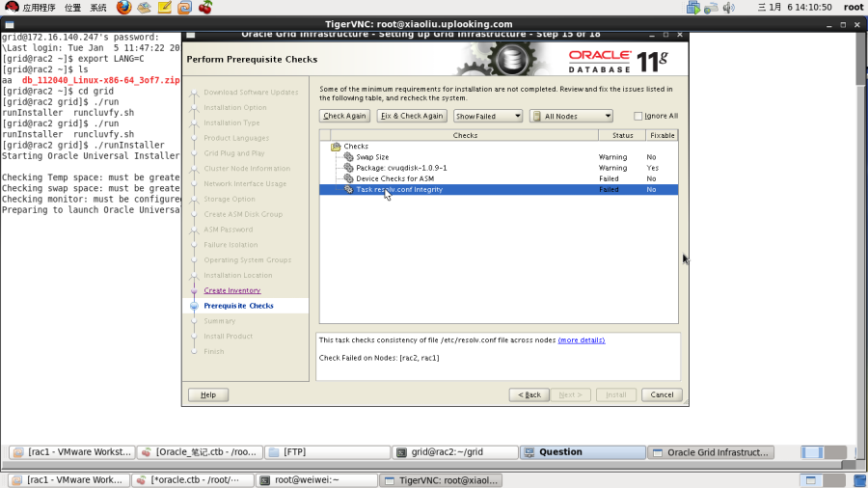Viewport: 868px width, 488px height.
Task: Click the Checks column header
Action: (465, 136)
